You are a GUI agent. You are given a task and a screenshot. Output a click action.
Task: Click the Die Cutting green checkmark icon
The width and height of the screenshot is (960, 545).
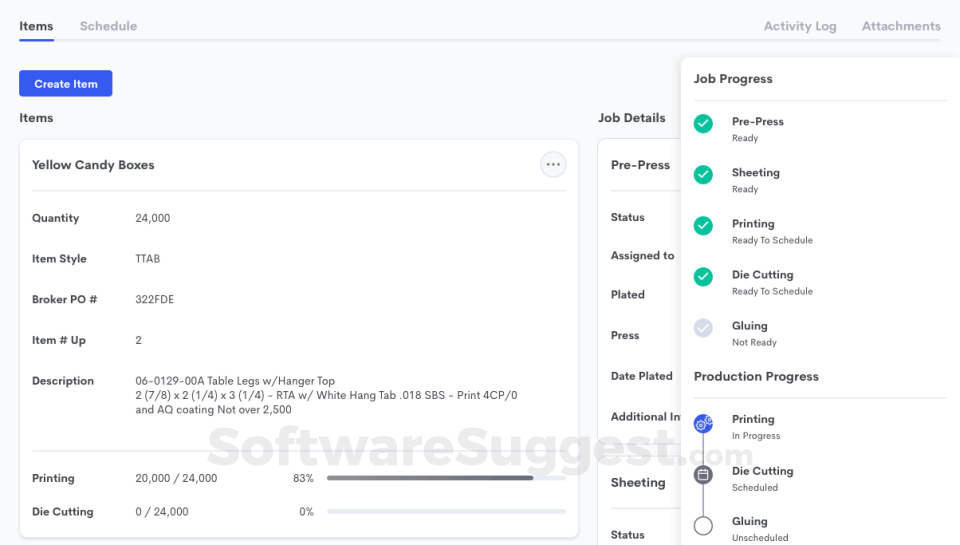click(704, 277)
